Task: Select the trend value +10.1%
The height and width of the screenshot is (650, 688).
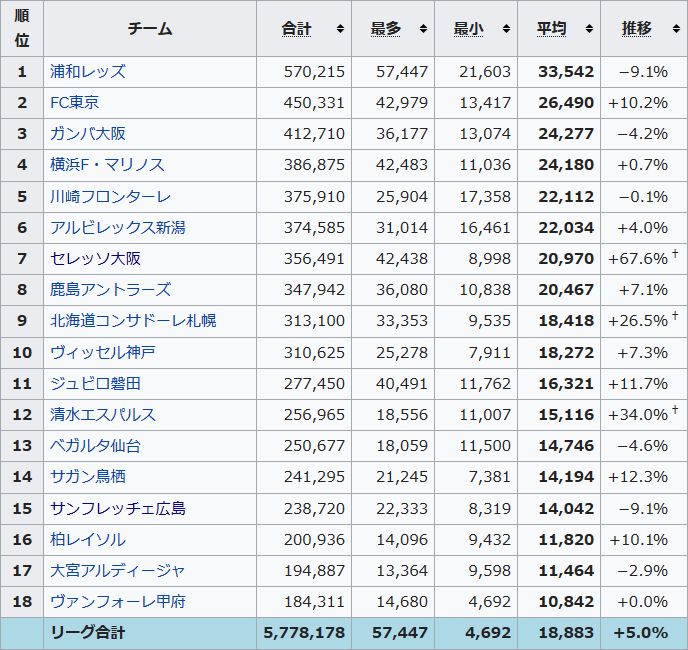Action: (638, 540)
